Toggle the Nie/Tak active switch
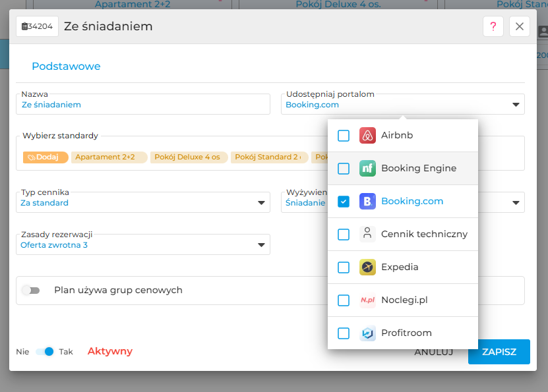This screenshot has width=548, height=392. (x=45, y=352)
